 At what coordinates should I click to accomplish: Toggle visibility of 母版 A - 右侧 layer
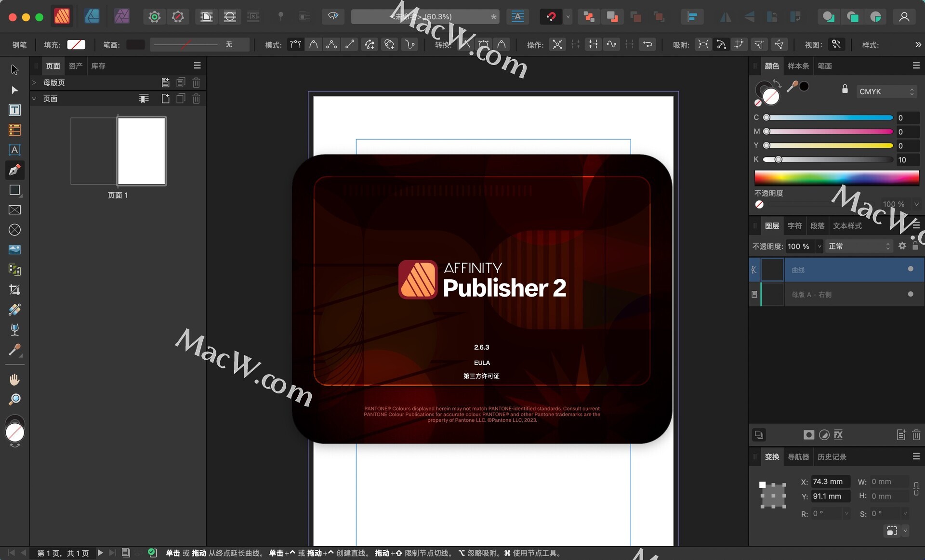point(911,294)
